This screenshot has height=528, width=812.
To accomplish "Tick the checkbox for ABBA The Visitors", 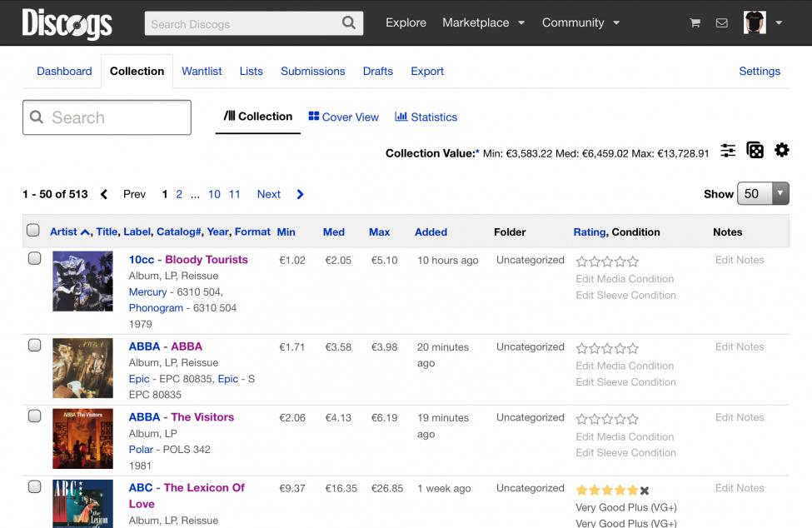I will (x=35, y=416).
